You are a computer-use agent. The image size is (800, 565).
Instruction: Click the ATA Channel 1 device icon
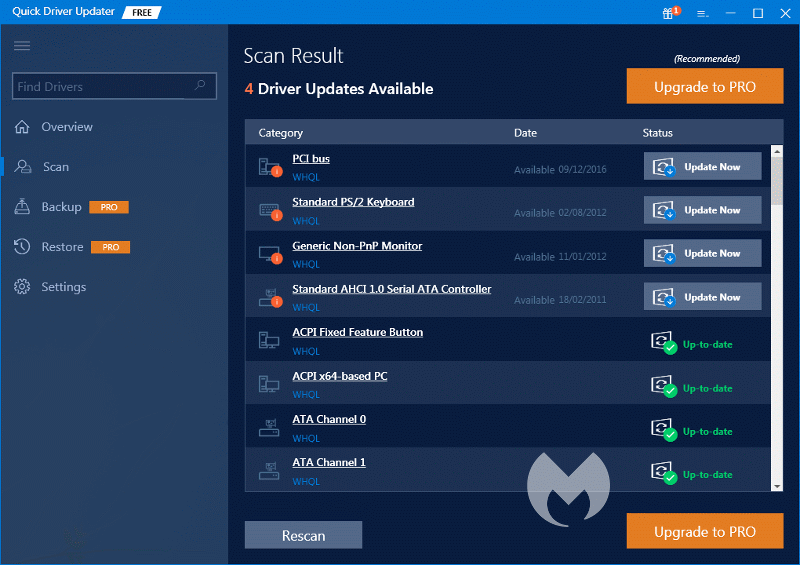coord(269,471)
